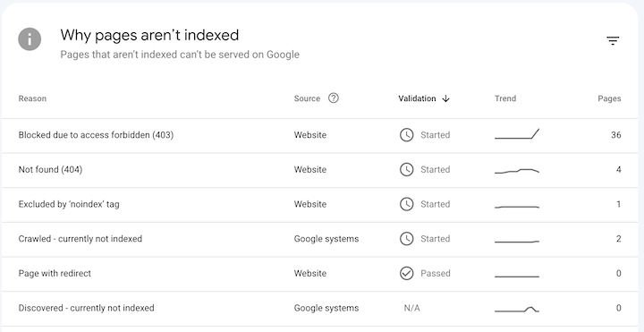
Task: Click Website source in noindex row
Action: point(310,204)
